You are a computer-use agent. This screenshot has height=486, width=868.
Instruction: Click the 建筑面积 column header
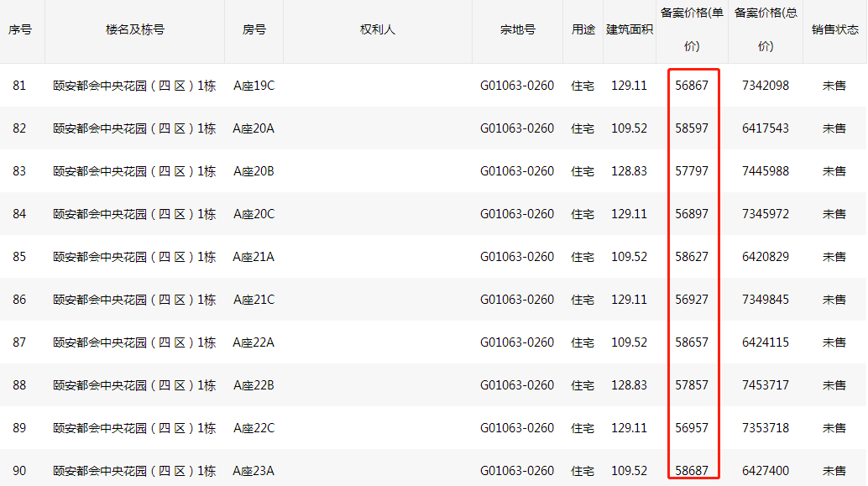[630, 30]
